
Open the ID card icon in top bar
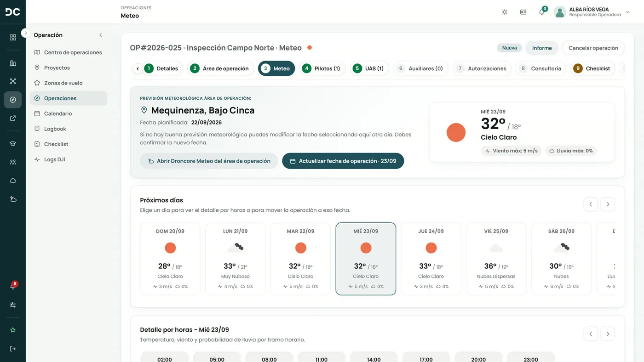(523, 12)
